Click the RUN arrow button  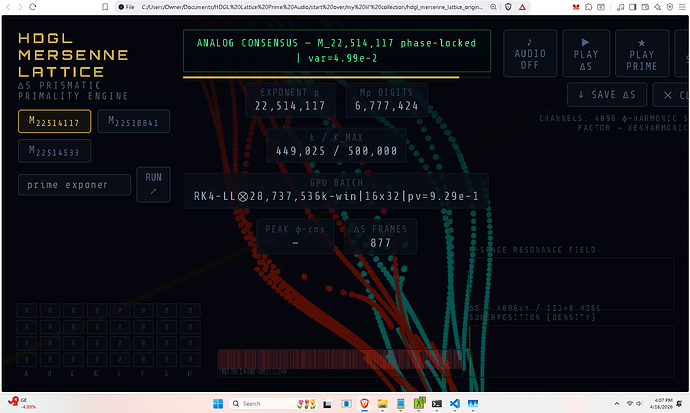tap(153, 184)
